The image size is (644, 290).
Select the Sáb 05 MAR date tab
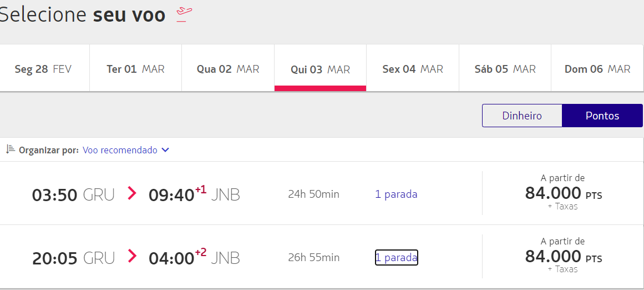pyautogui.click(x=505, y=69)
